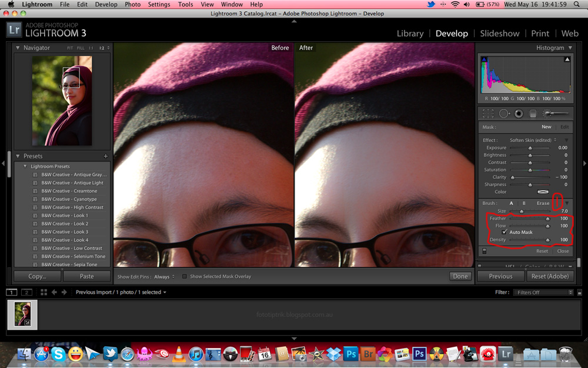
Task: Enable Show Selected Mask Overlay checkbox
Action: point(185,276)
